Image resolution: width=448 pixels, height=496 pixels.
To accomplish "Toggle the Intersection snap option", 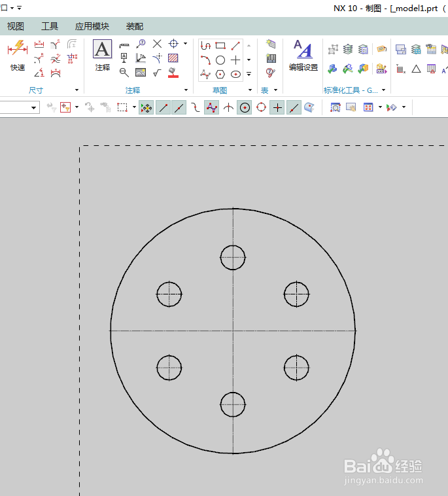I will tap(228, 107).
